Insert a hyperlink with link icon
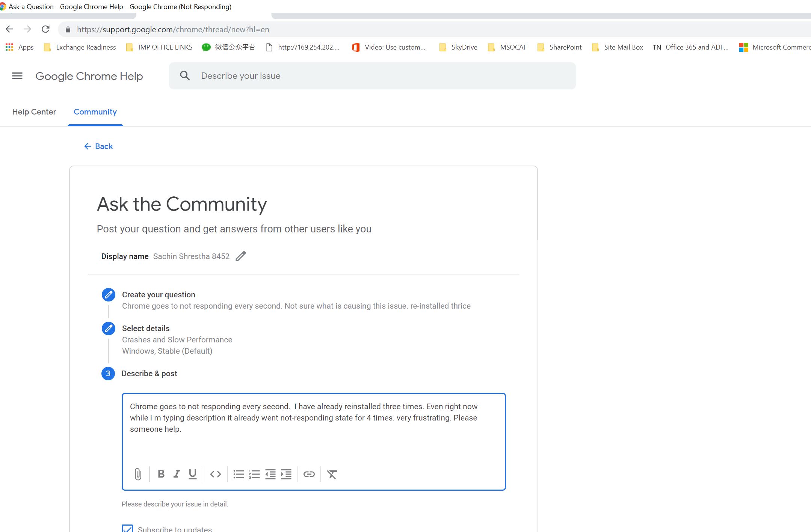This screenshot has width=811, height=532. [309, 474]
